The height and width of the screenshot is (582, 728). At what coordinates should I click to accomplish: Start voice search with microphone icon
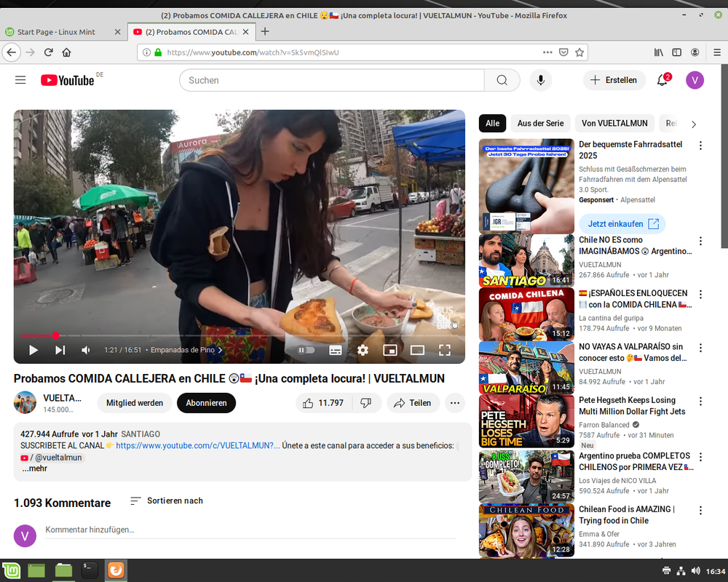(540, 80)
